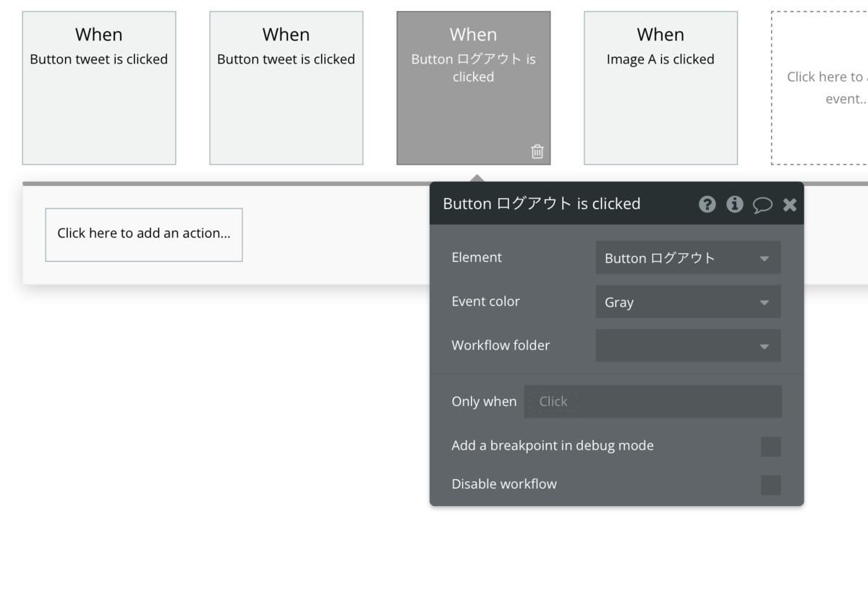Select the Button ログアウト is clicked event
Screen dimensions: 868x592
pos(473,87)
